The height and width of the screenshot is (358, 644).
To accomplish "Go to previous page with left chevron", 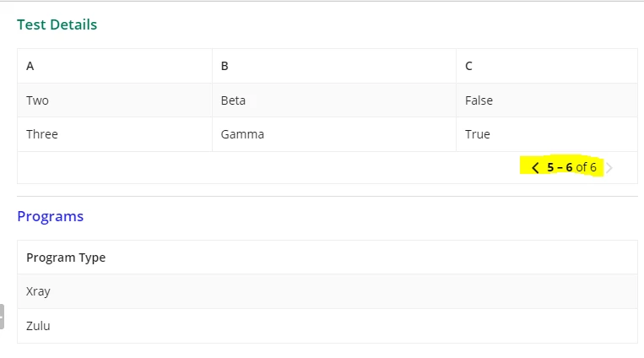I will (x=535, y=168).
